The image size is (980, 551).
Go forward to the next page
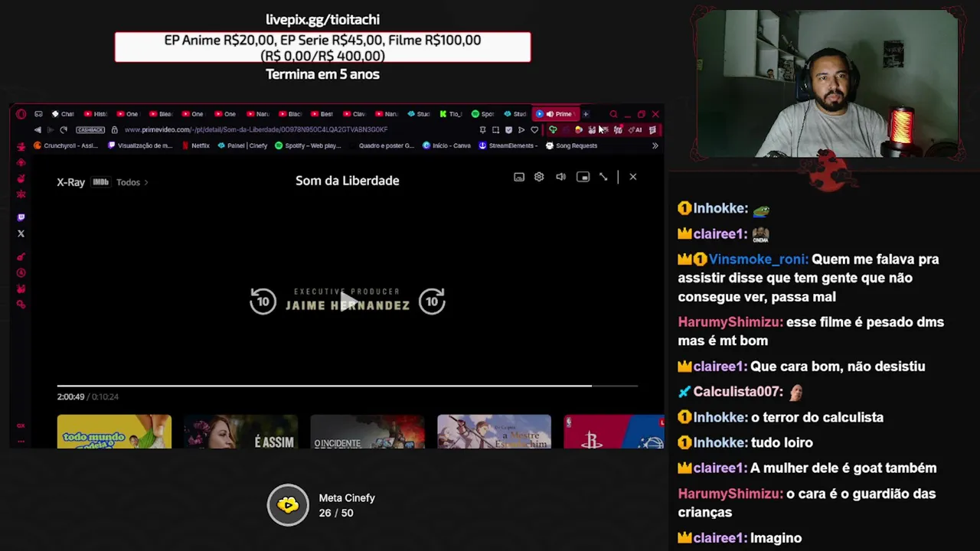click(51, 130)
